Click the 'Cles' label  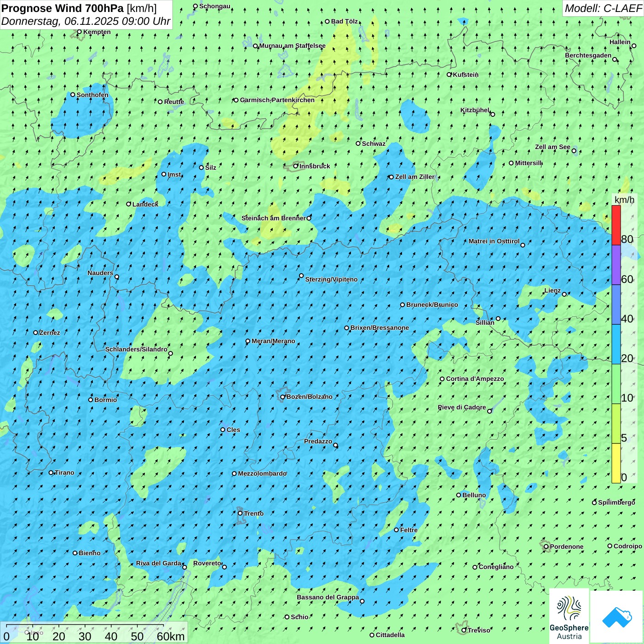click(233, 430)
